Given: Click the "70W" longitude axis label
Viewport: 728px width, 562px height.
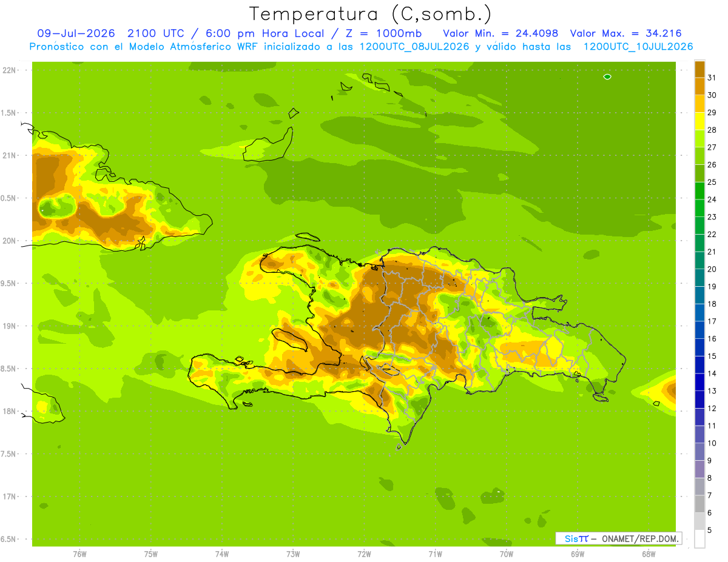Looking at the screenshot, I should click(507, 554).
